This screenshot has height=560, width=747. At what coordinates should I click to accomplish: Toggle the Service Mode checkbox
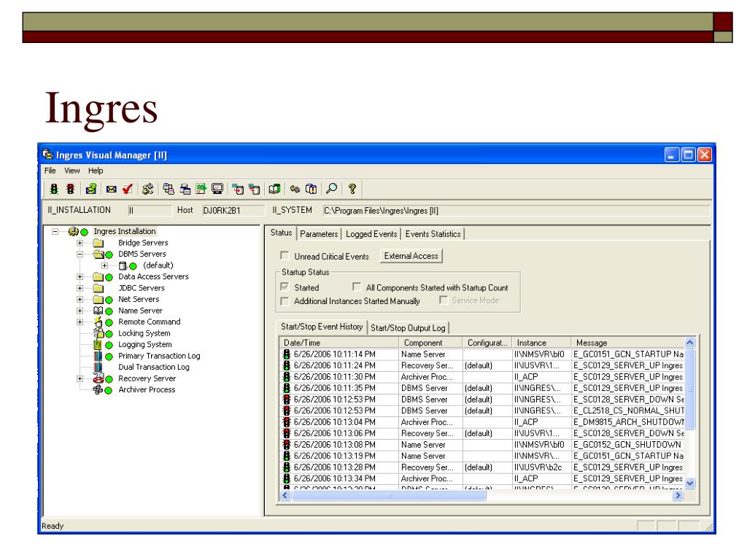[x=444, y=300]
